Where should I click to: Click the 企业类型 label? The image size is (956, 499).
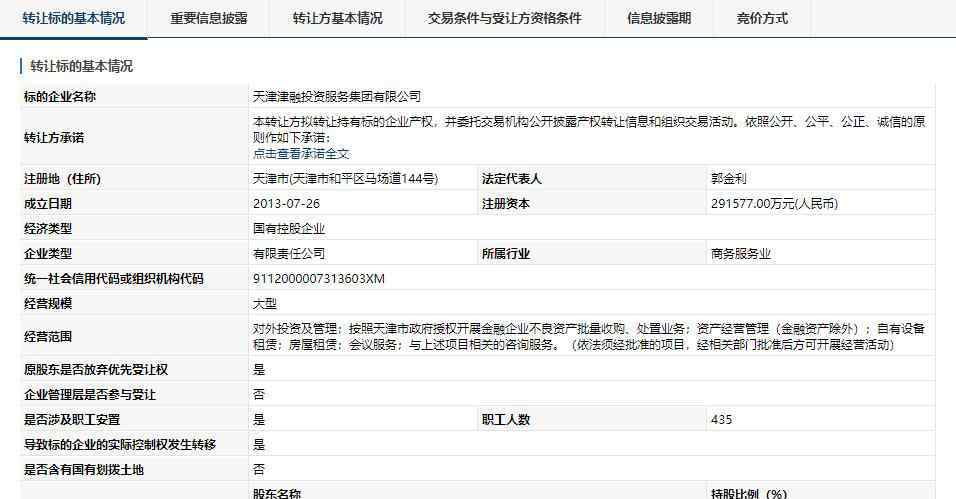pos(48,254)
